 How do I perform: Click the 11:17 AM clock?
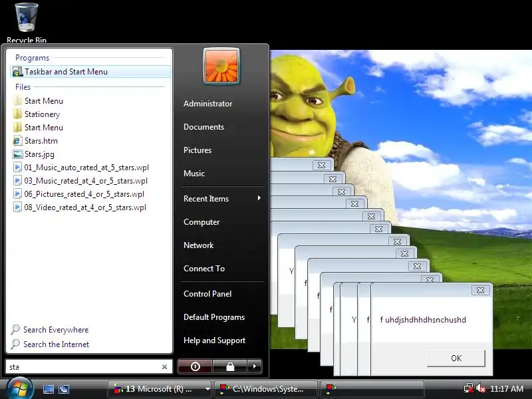pos(507,389)
